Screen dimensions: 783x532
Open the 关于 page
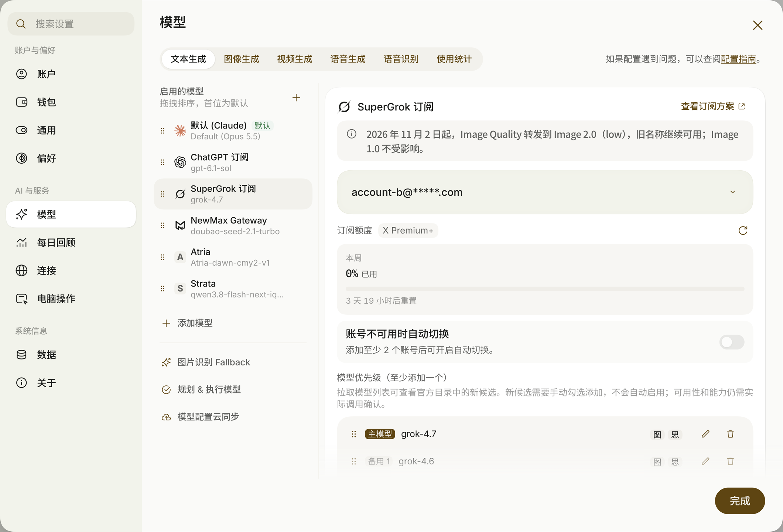71,383
